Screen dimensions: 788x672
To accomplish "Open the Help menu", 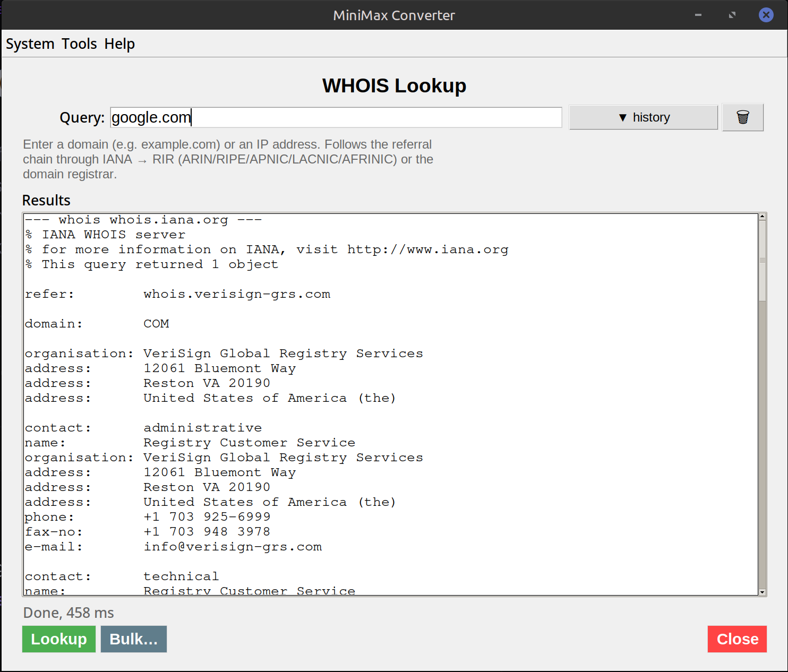I will [x=119, y=44].
